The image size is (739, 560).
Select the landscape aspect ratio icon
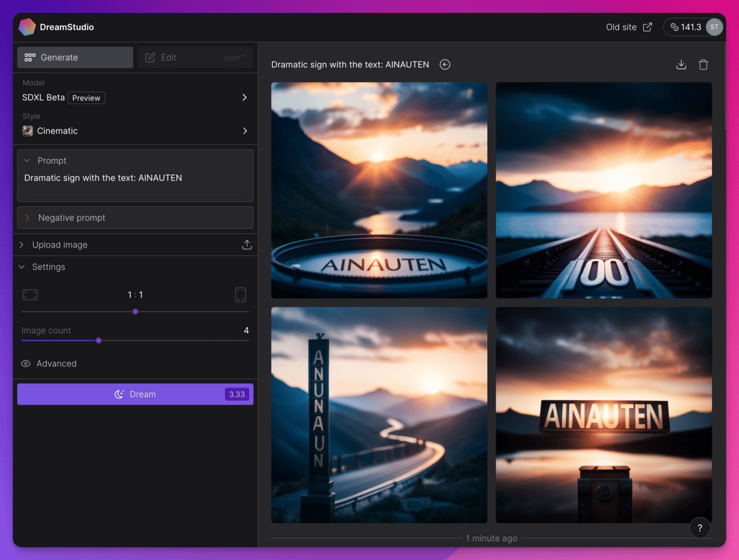(x=30, y=294)
